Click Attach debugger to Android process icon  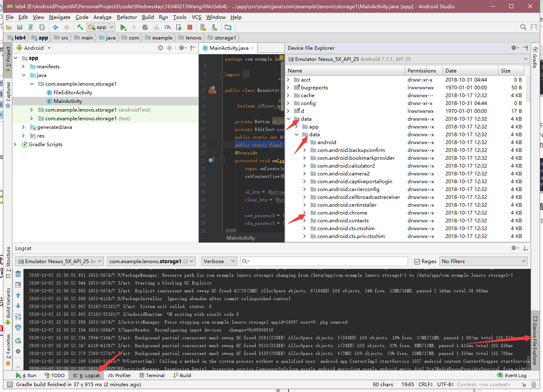(x=179, y=27)
